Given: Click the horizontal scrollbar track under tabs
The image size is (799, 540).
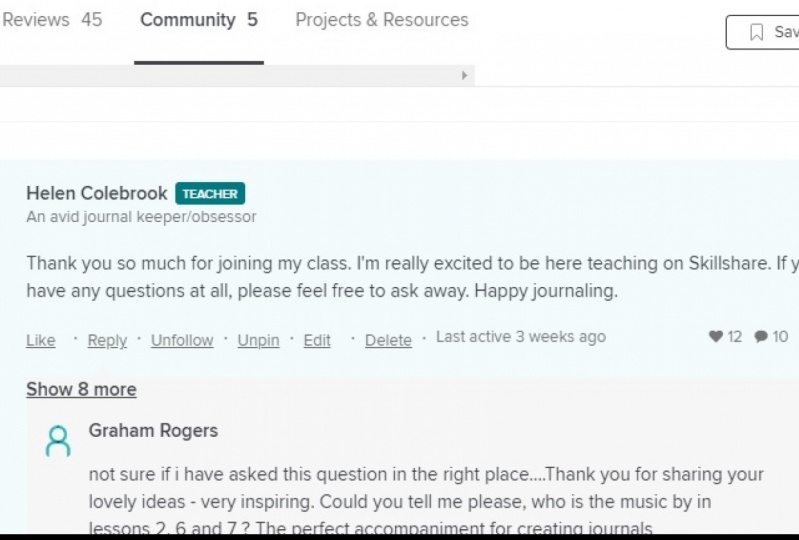Looking at the screenshot, I should click(x=229, y=75).
